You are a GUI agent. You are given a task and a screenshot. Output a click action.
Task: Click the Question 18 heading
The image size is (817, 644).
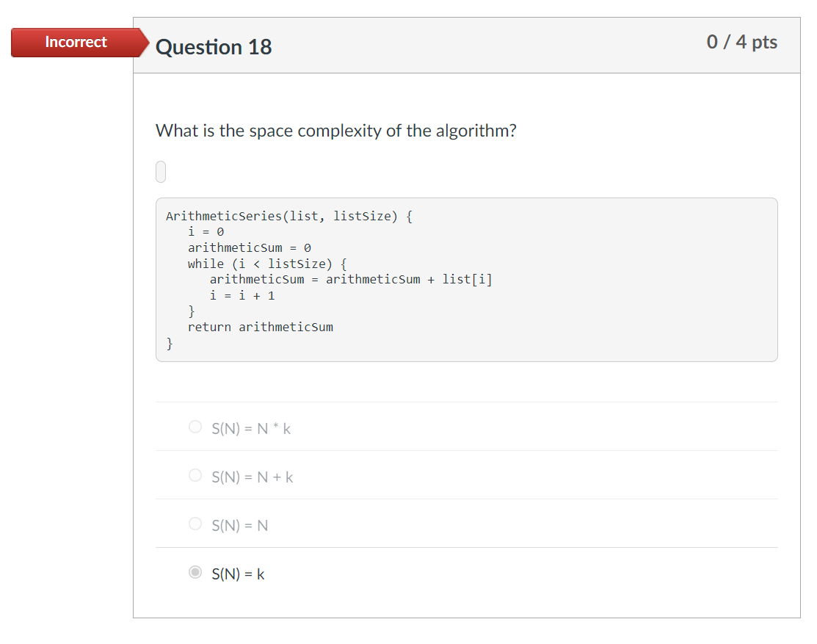(214, 47)
